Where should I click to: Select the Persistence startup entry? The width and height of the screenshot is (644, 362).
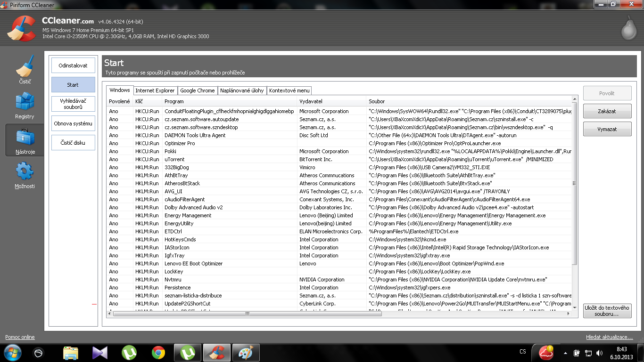[x=339, y=288]
